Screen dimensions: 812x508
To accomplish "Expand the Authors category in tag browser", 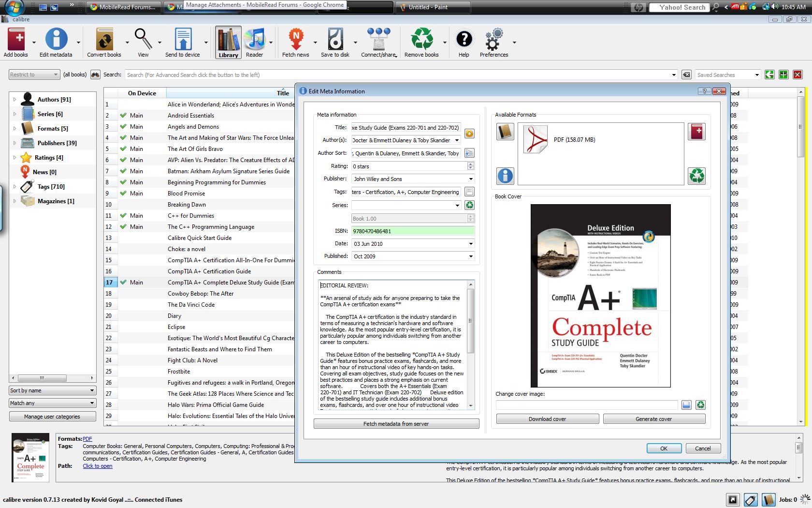I will click(14, 100).
